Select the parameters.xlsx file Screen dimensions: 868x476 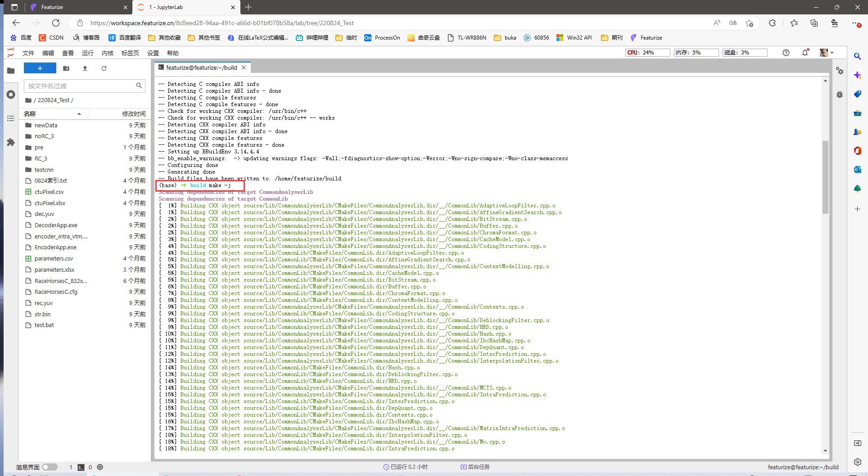pos(86,269)
